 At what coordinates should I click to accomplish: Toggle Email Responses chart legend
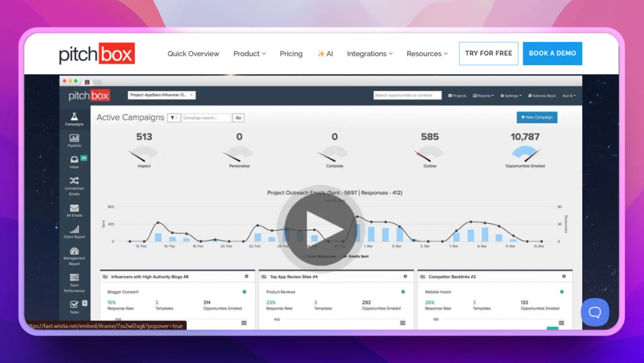[x=319, y=256]
